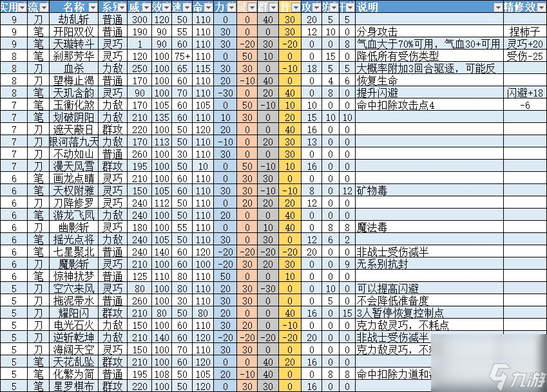Select the 空穴来风 name cell
547x392 pixels.
[x=73, y=288]
